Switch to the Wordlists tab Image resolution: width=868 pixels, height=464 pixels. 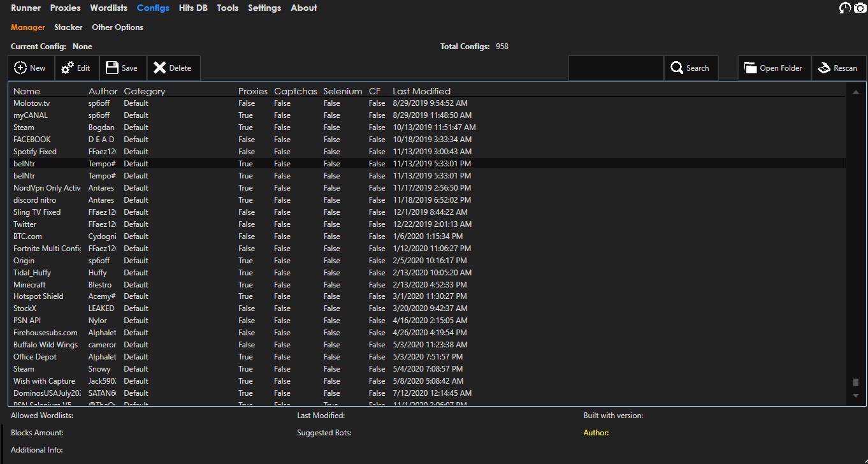pos(108,8)
